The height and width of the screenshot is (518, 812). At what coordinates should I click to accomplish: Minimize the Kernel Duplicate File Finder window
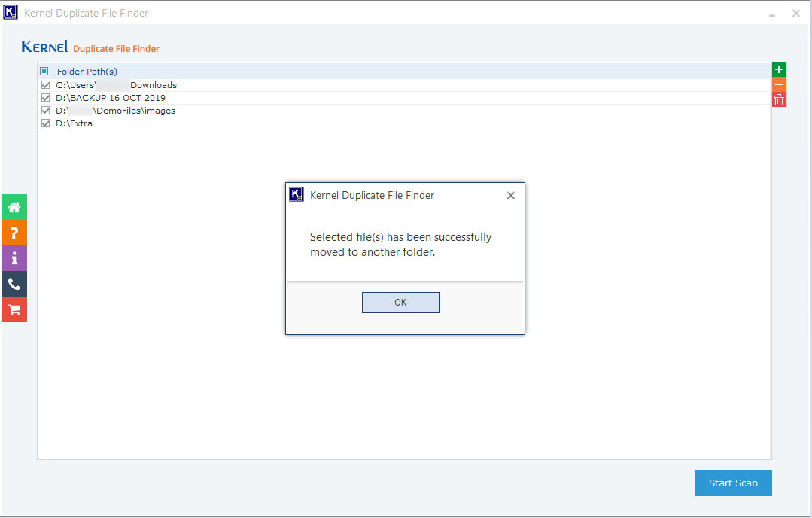[x=772, y=14]
